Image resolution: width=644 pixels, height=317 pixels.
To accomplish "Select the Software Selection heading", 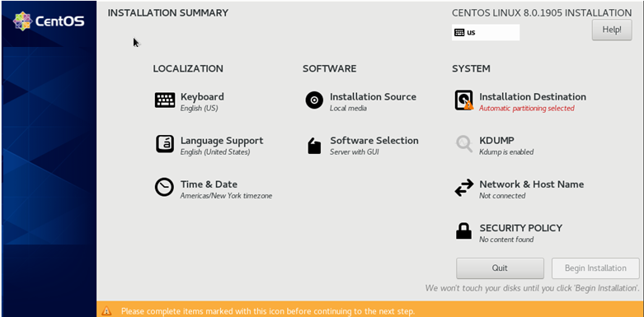I will [374, 141].
